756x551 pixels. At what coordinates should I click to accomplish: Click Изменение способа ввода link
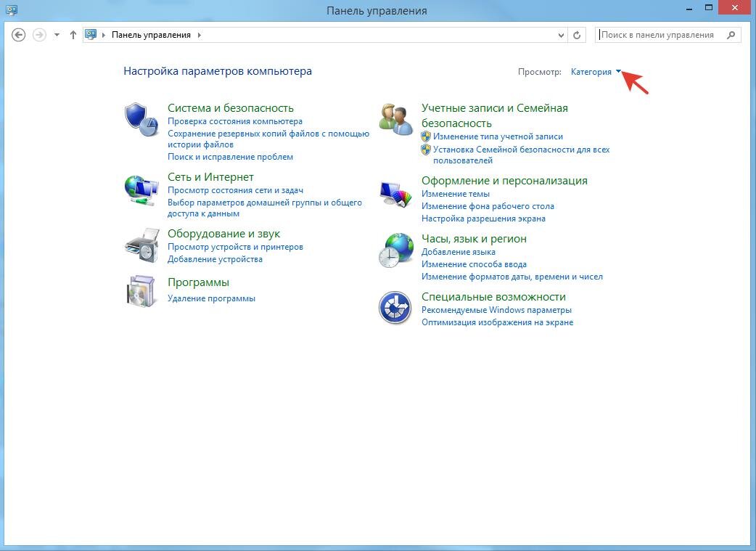[x=474, y=264]
